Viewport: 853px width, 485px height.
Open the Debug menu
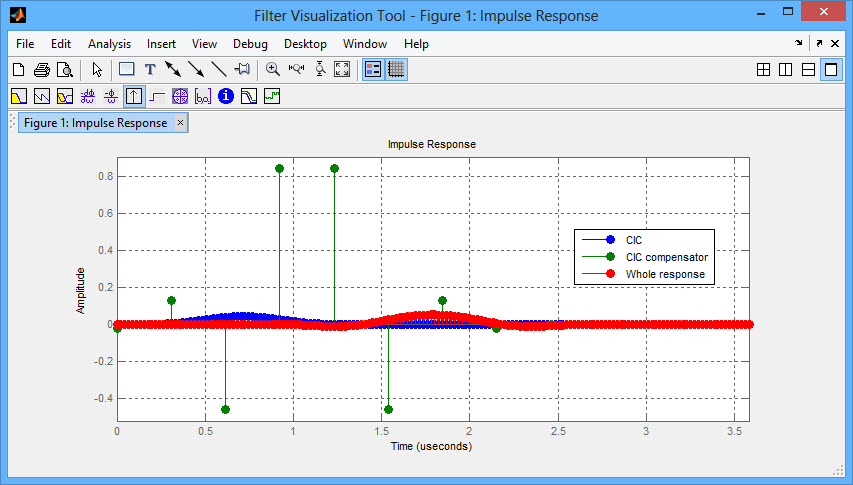coord(250,44)
